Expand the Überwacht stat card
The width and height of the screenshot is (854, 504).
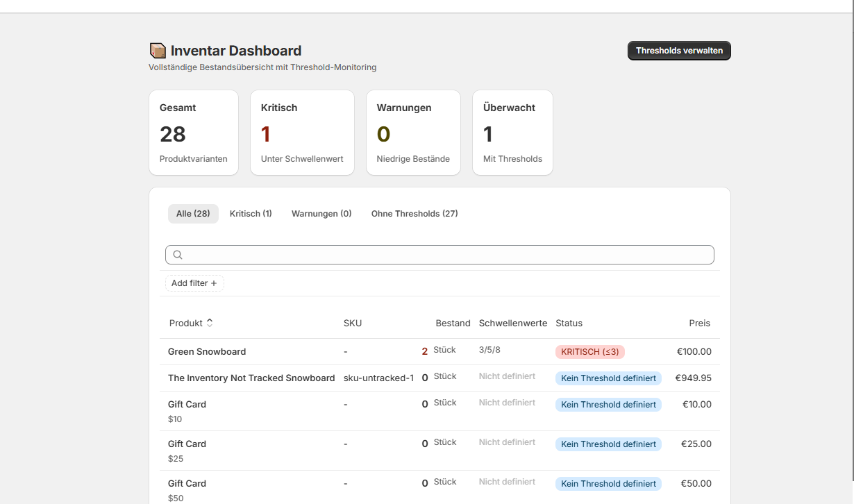[x=512, y=132]
